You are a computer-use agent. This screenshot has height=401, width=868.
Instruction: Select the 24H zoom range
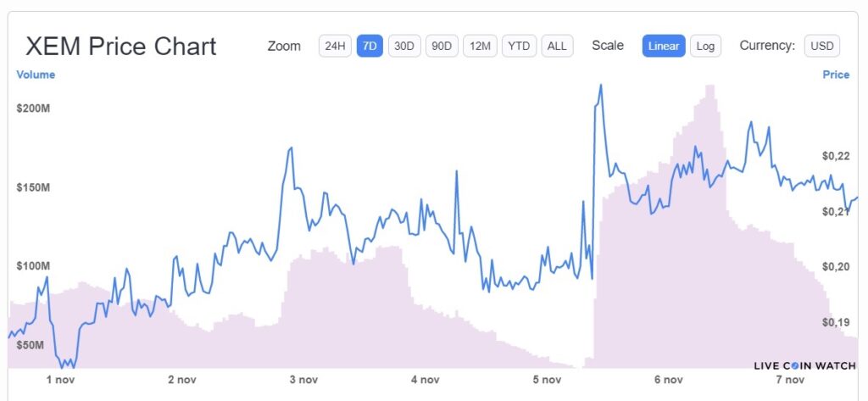pos(335,46)
